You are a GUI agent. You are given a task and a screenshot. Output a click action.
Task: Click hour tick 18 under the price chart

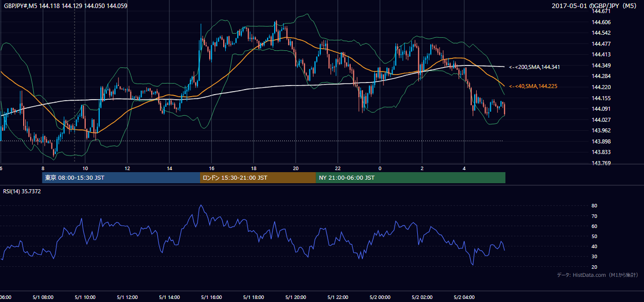[x=253, y=169]
